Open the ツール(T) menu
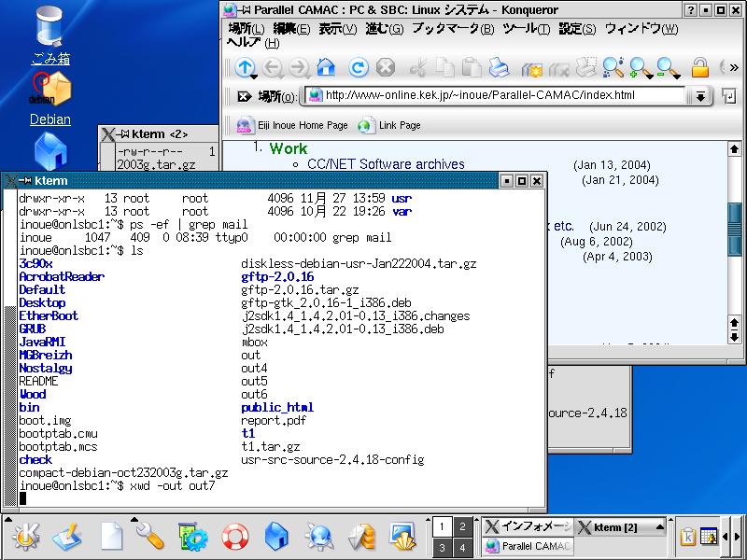Image resolution: width=747 pixels, height=560 pixels. pyautogui.click(x=526, y=29)
